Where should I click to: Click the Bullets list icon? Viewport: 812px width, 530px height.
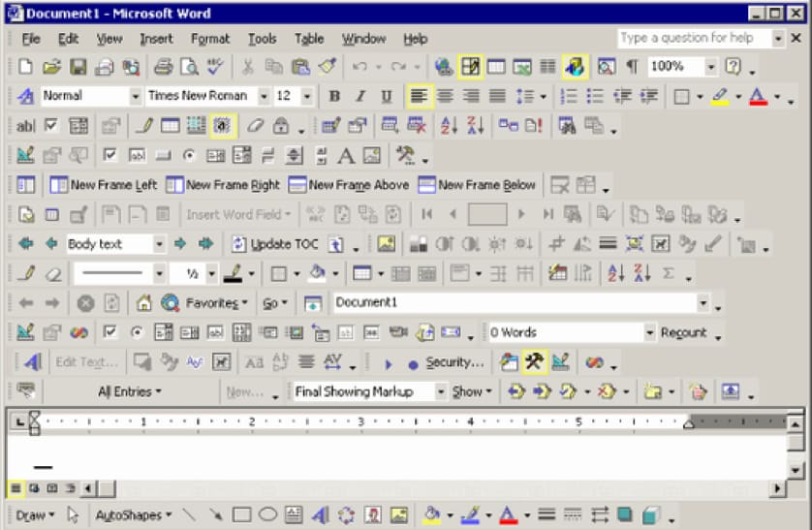595,96
